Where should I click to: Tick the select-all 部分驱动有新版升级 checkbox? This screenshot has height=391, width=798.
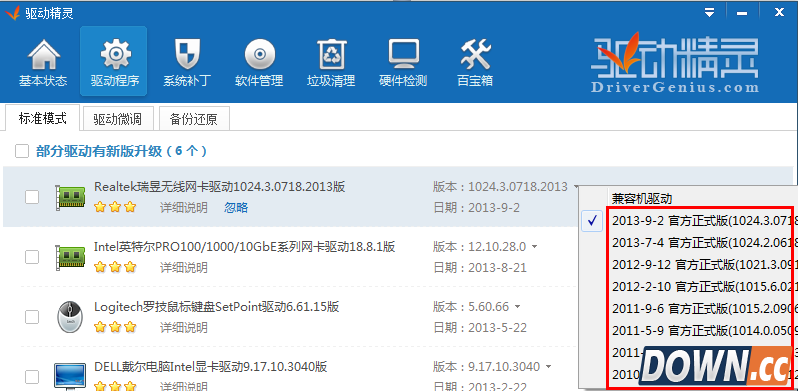[22, 151]
